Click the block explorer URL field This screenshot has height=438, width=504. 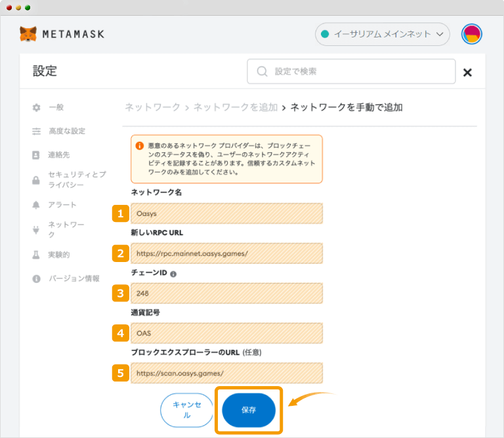[x=226, y=373]
